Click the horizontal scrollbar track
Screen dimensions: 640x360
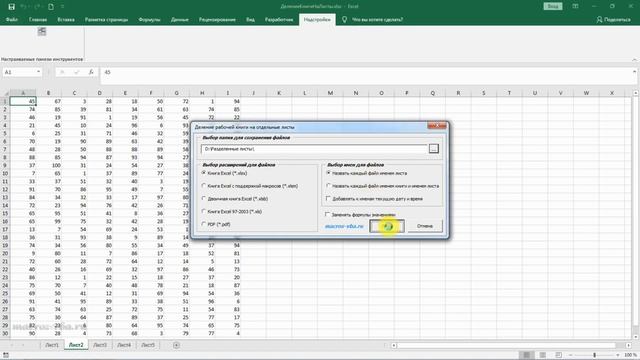coord(506,345)
